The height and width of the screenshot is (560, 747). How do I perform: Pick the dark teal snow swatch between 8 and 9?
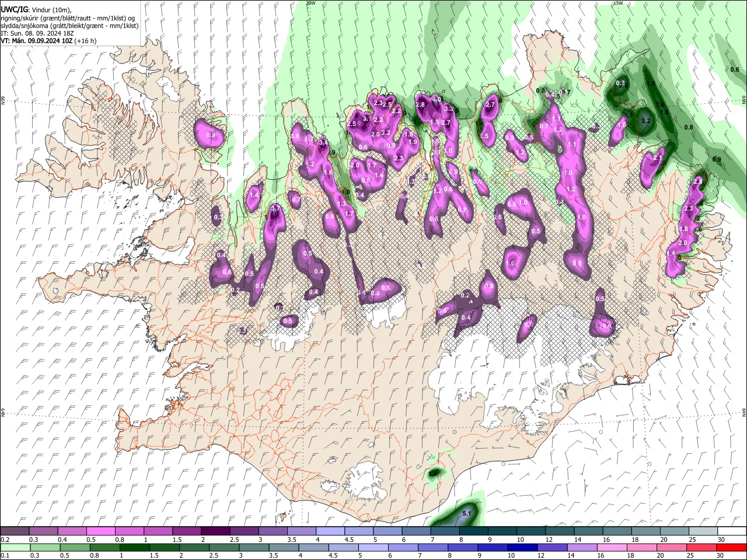pyautogui.click(x=473, y=531)
